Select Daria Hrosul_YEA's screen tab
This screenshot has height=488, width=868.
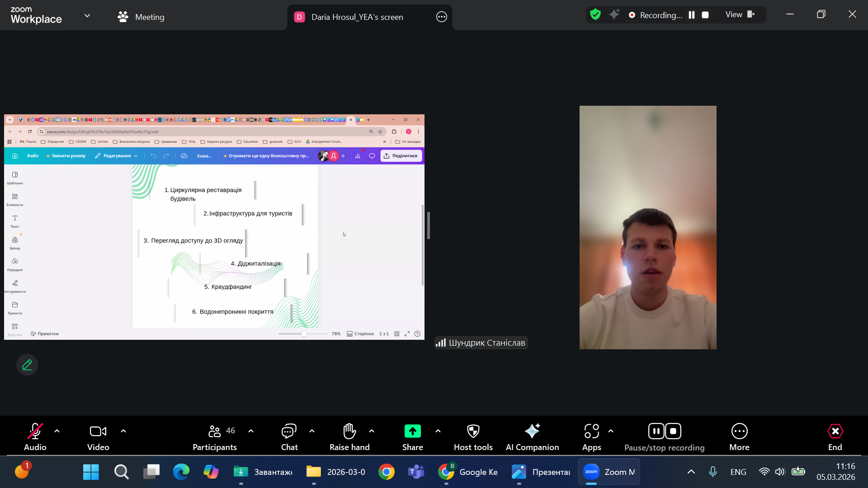pyautogui.click(x=357, y=17)
